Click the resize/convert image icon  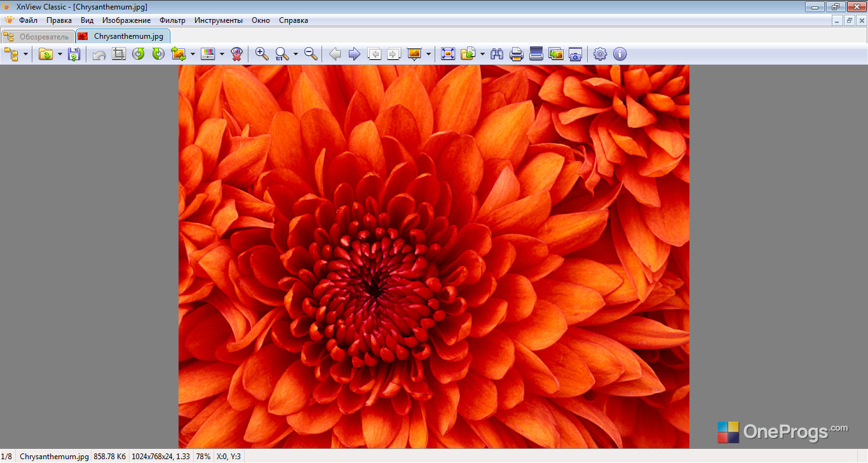click(x=179, y=54)
